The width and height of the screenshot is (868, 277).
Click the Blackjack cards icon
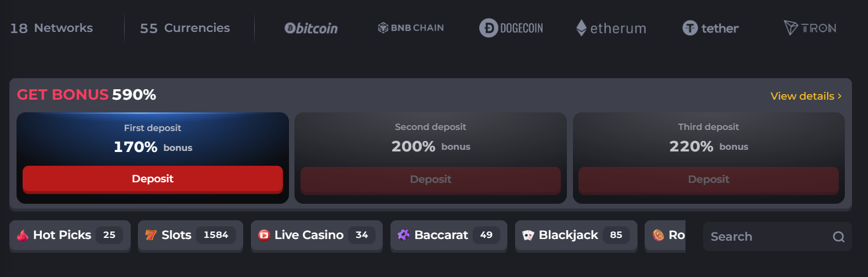[x=528, y=235]
